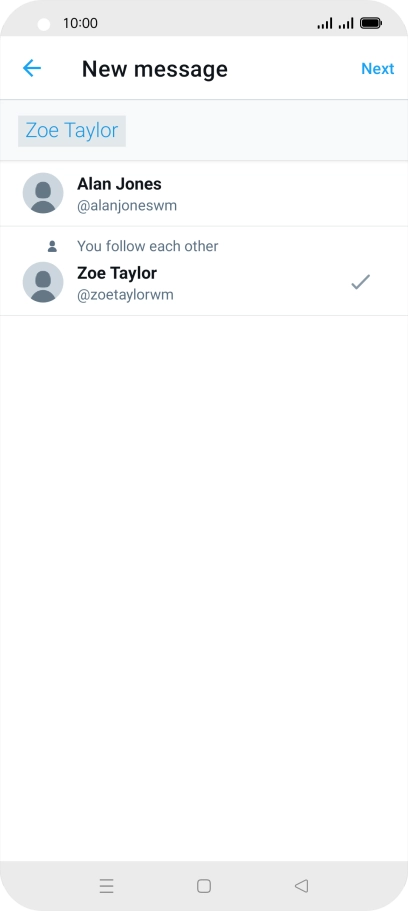Screen dimensions: 408x911
Task: Tap the first signal strength icon
Action: pyautogui.click(x=325, y=23)
